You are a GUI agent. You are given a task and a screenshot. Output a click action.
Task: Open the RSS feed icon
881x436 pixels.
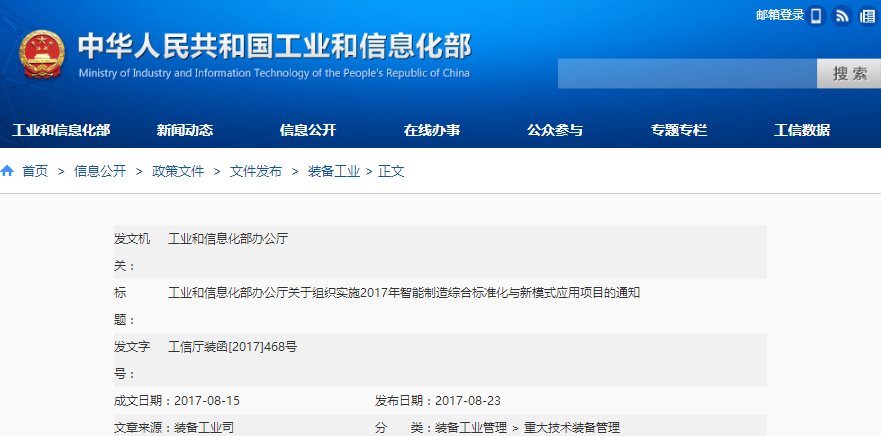coord(842,16)
